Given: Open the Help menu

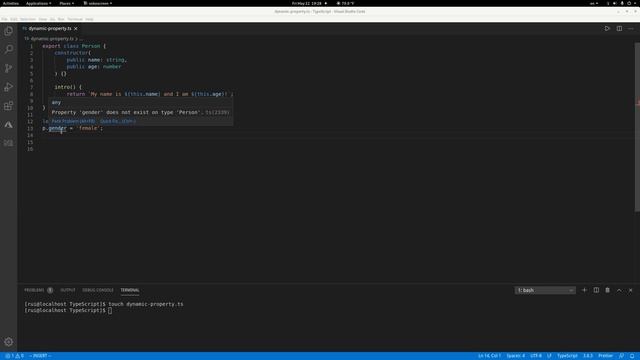Looking at the screenshot, I should coord(89,19).
